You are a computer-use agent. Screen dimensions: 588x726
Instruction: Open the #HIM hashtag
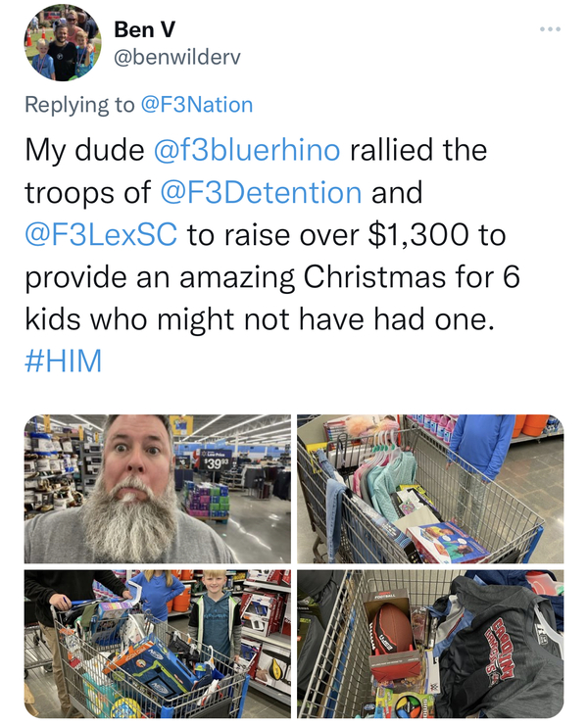pos(63,362)
